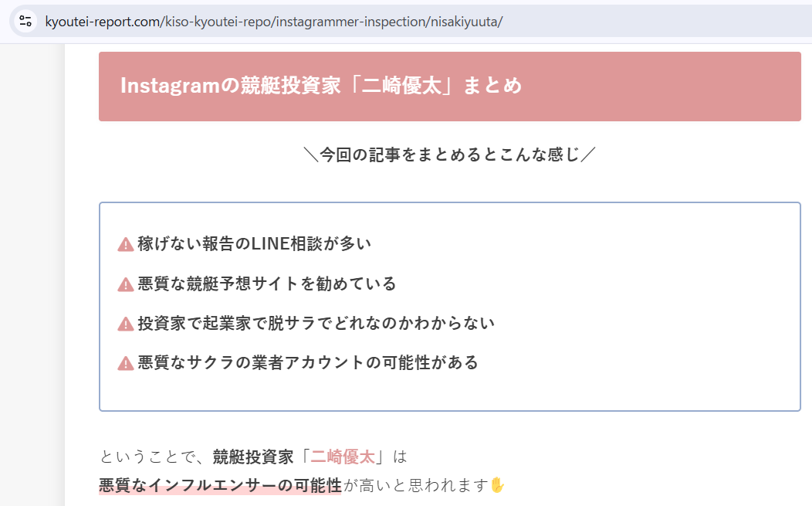Viewport: 812px width, 506px height.
Task: Click the raised hand emoji ending the paragraph
Action: (x=498, y=485)
